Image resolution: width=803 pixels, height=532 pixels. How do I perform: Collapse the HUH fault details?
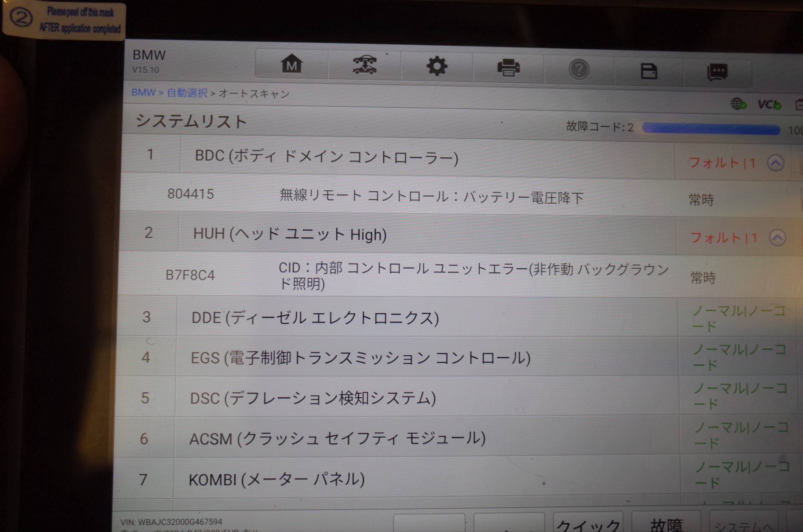pos(777,238)
